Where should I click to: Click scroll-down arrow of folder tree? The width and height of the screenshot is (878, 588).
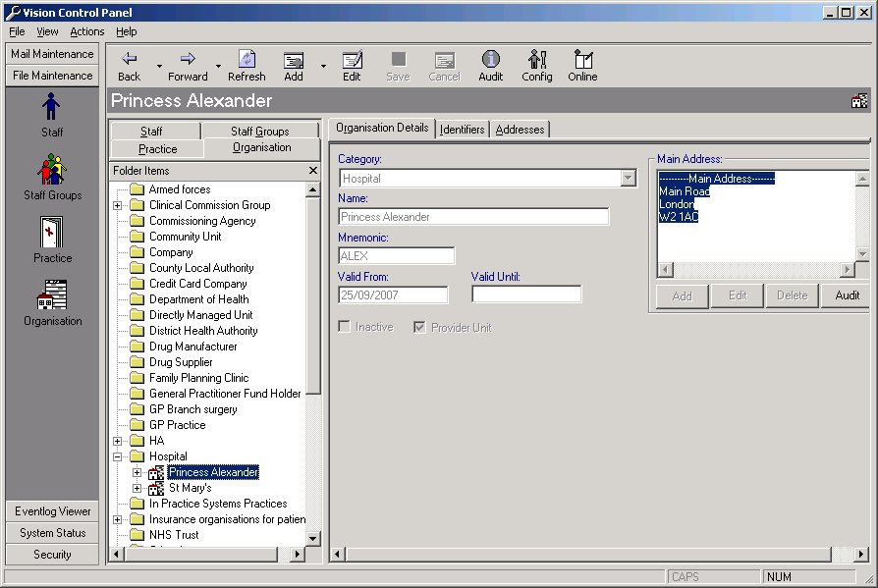pyautogui.click(x=313, y=539)
